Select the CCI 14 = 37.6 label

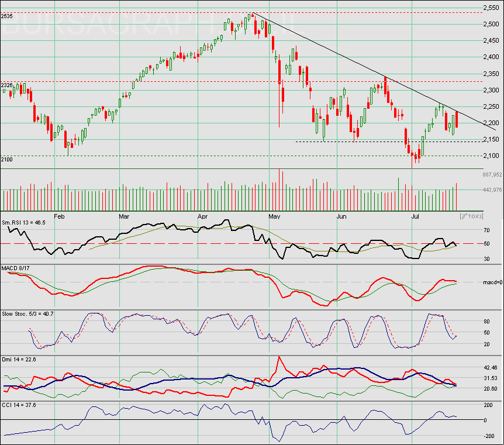[19, 405]
